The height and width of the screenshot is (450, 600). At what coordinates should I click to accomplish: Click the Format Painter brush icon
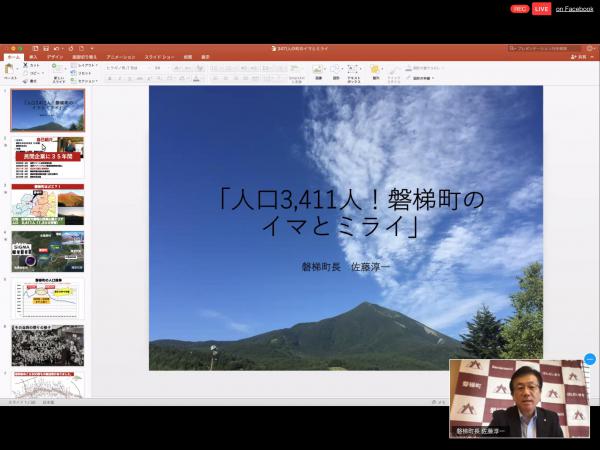(x=26, y=81)
